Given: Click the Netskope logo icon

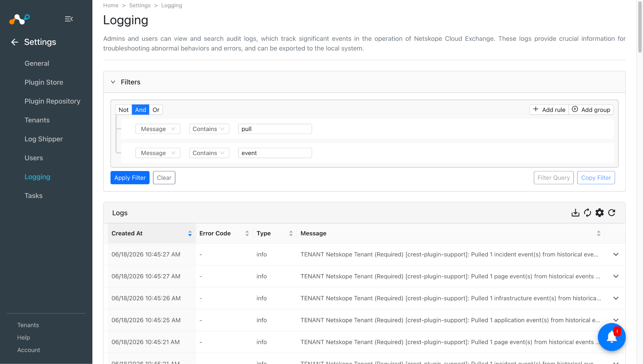Looking at the screenshot, I should point(19,19).
